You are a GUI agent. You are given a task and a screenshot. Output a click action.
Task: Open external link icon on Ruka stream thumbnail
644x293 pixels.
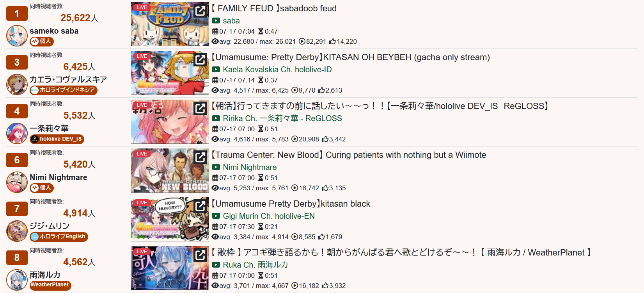point(200,255)
